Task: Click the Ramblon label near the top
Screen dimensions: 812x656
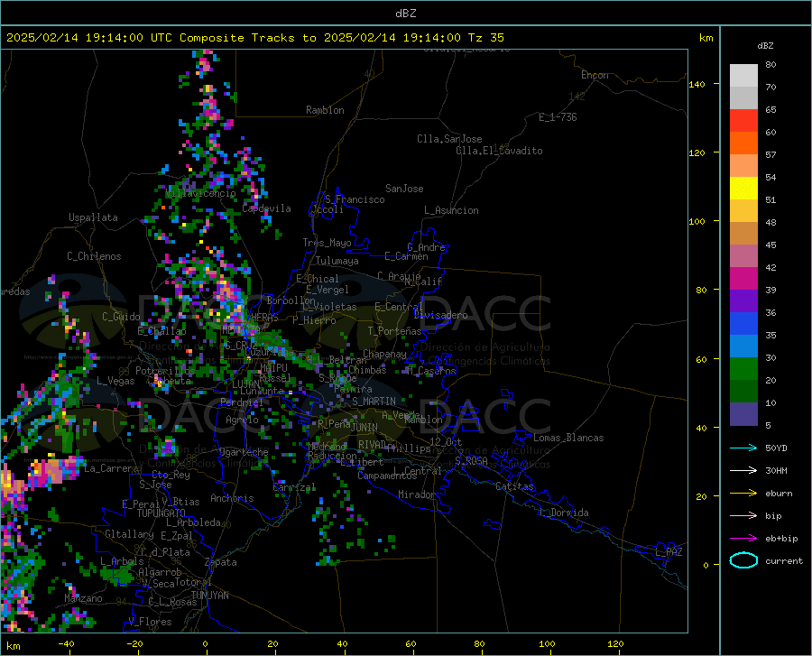Action: [325, 110]
